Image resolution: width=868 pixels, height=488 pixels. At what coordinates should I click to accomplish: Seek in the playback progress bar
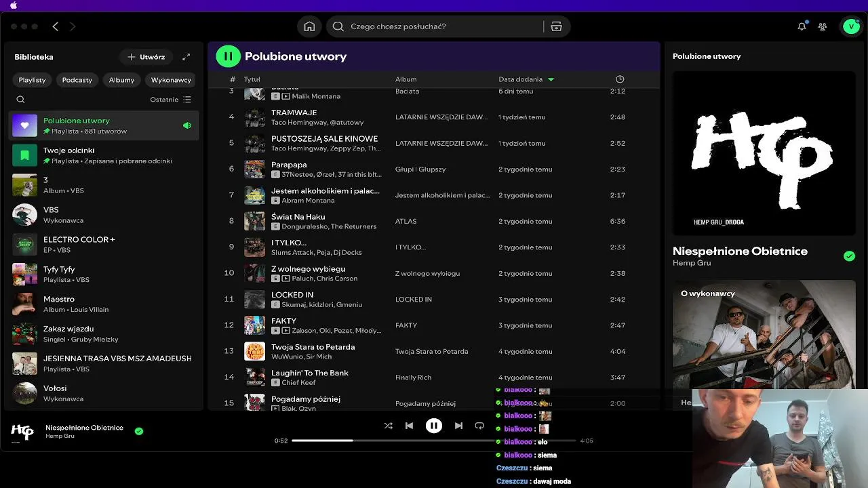click(x=434, y=441)
